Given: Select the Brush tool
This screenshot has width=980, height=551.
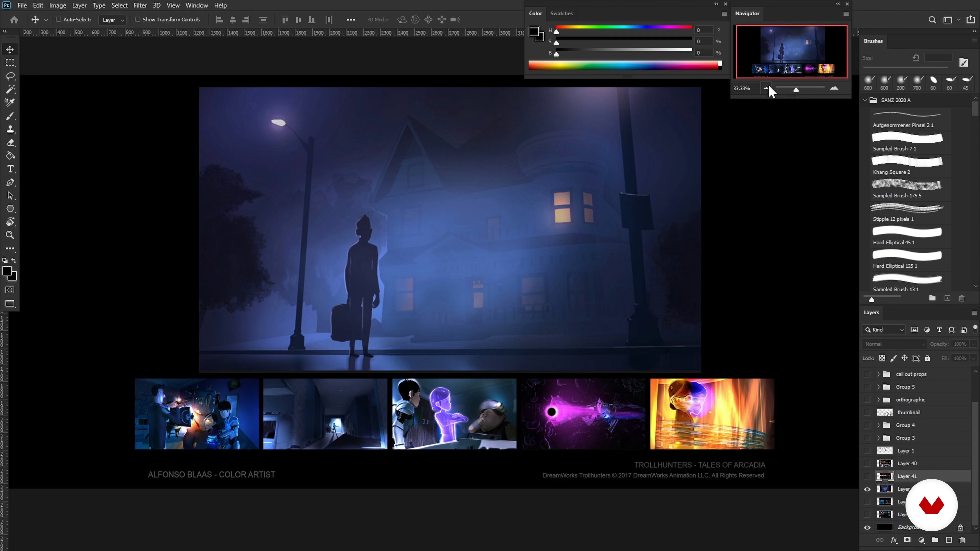Looking at the screenshot, I should [x=10, y=116].
